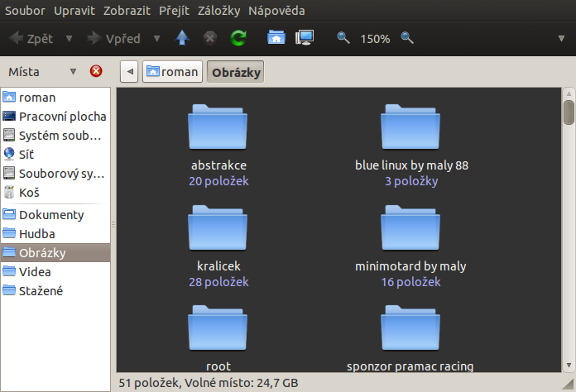Select the minimotard by maly folder icon
The height and width of the screenshot is (392, 576).
tap(410, 227)
